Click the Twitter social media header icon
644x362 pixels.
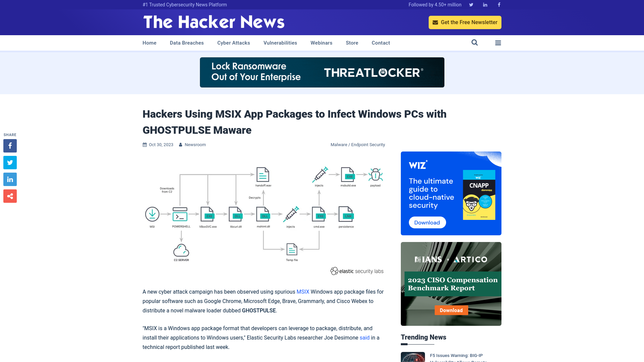(471, 4)
